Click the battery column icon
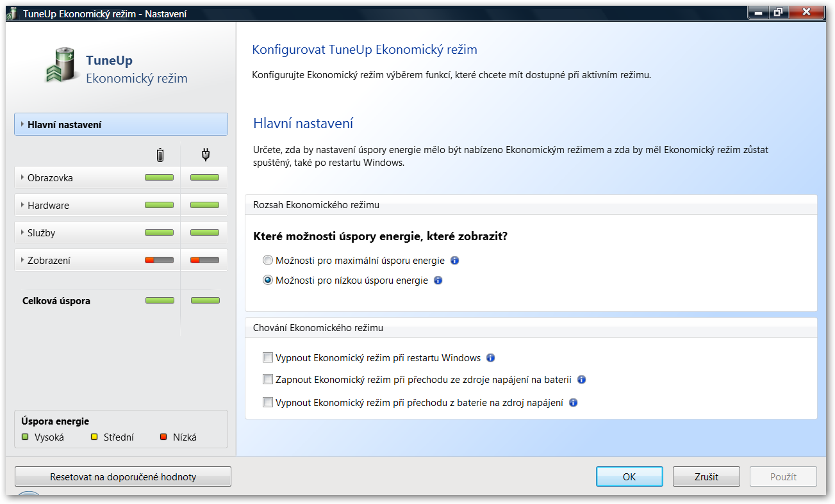The image size is (835, 504). [x=160, y=154]
